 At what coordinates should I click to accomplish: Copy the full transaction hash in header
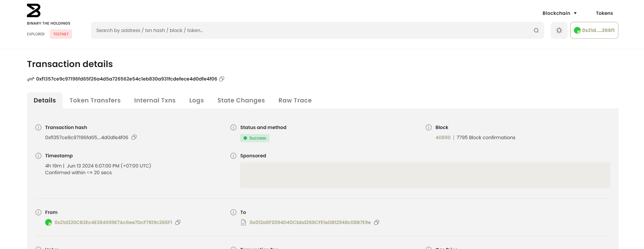point(222,79)
